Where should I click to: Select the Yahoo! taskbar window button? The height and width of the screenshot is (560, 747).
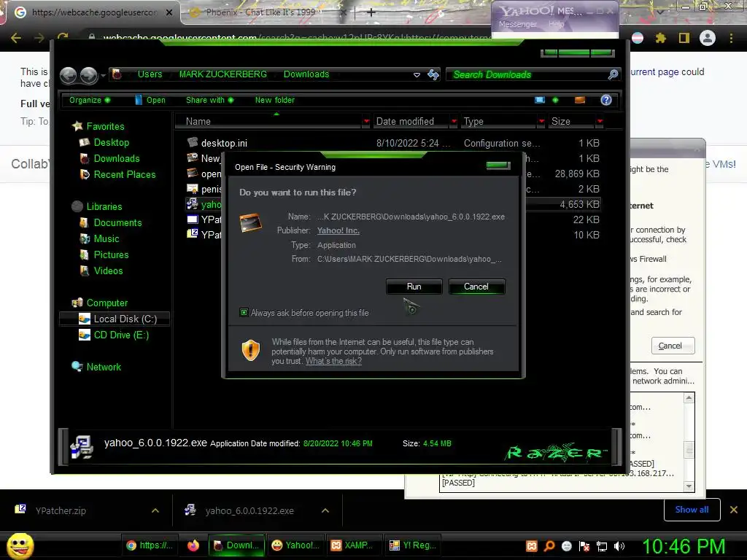click(296, 545)
